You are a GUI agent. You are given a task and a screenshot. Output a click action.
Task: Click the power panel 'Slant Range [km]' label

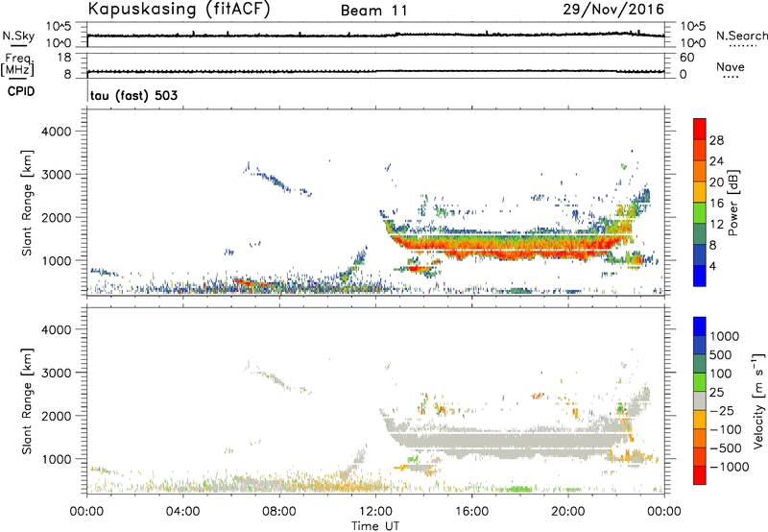pyautogui.click(x=27, y=203)
